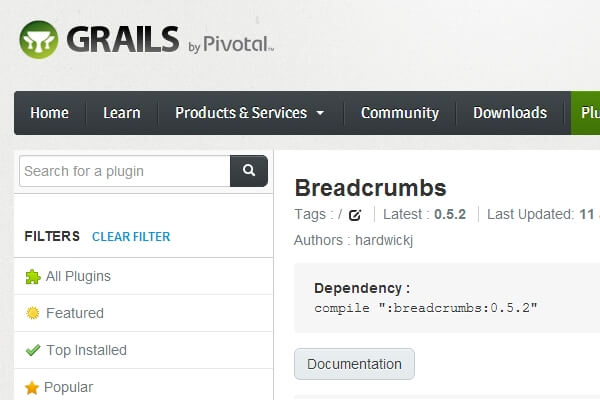Focus the Search for a plugin field
The width and height of the screenshot is (600, 400).
(x=124, y=171)
